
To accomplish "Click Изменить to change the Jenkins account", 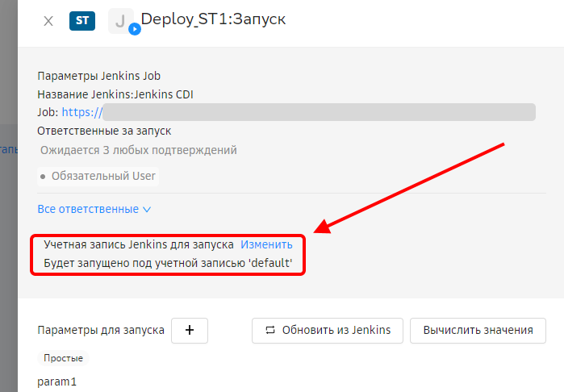I will click(x=266, y=244).
